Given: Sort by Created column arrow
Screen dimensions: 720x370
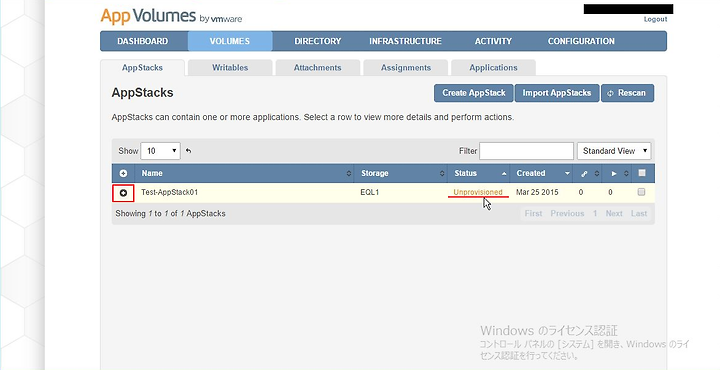Looking at the screenshot, I should 568,174.
